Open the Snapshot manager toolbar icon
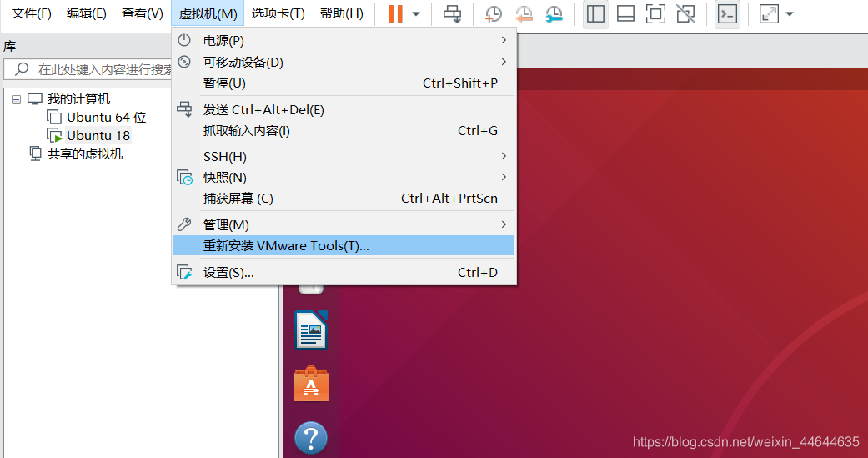The height and width of the screenshot is (458, 868). click(554, 13)
